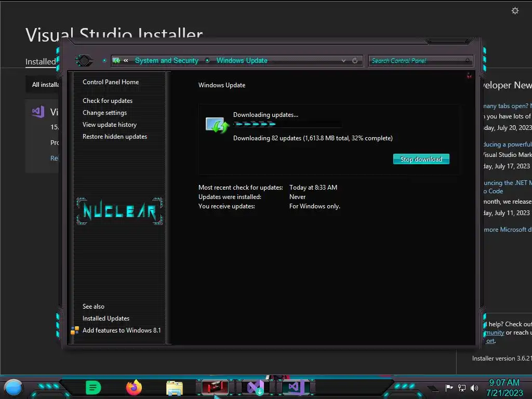This screenshot has width=532, height=399.
Task: Open settings gear in Visual Studio Installer
Action: pos(515,11)
